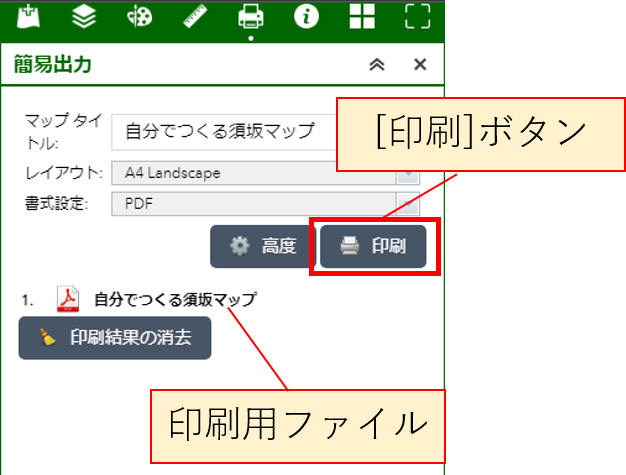626x475 pixels.
Task: Open the printer icon in green toolbar
Action: pyautogui.click(x=251, y=16)
